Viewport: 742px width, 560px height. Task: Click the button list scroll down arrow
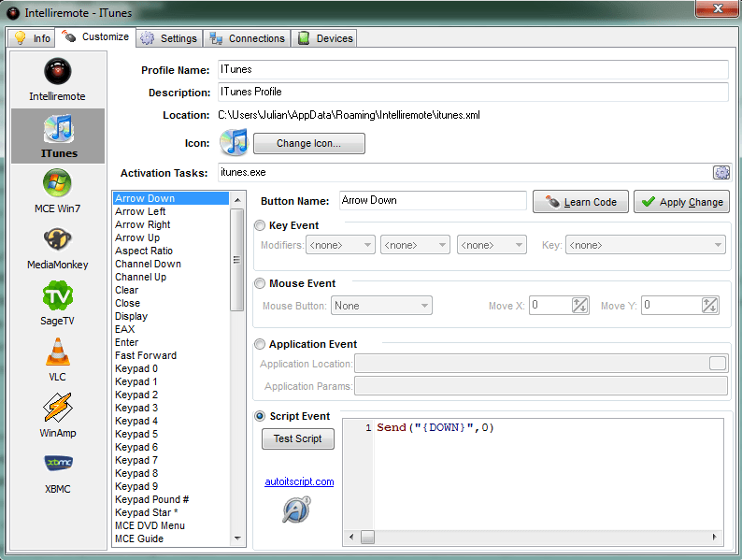pyautogui.click(x=237, y=538)
